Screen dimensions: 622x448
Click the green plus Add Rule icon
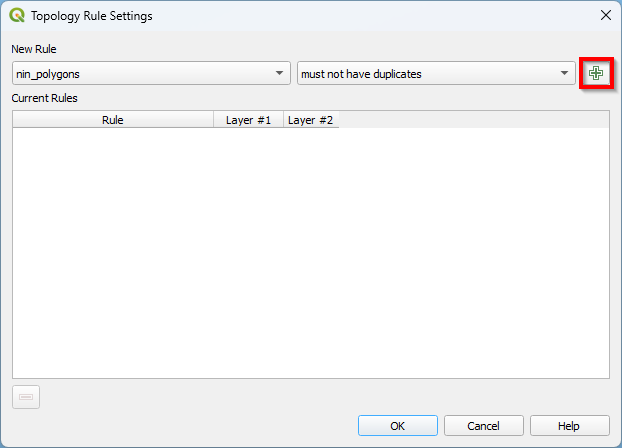coord(596,73)
